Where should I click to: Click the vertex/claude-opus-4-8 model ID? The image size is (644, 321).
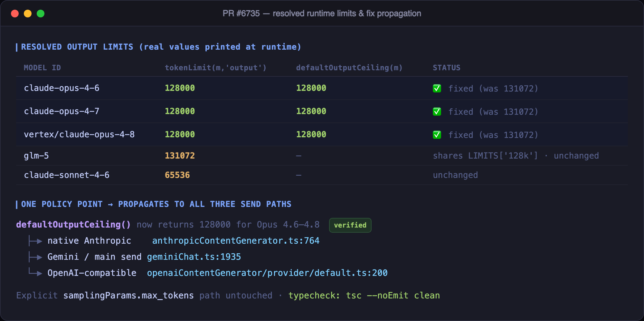pyautogui.click(x=79, y=134)
